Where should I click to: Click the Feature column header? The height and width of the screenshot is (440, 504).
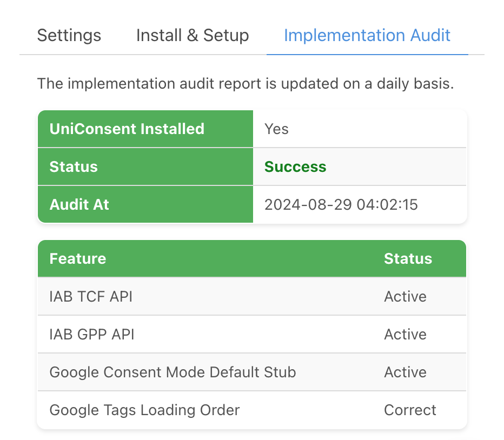tap(77, 258)
